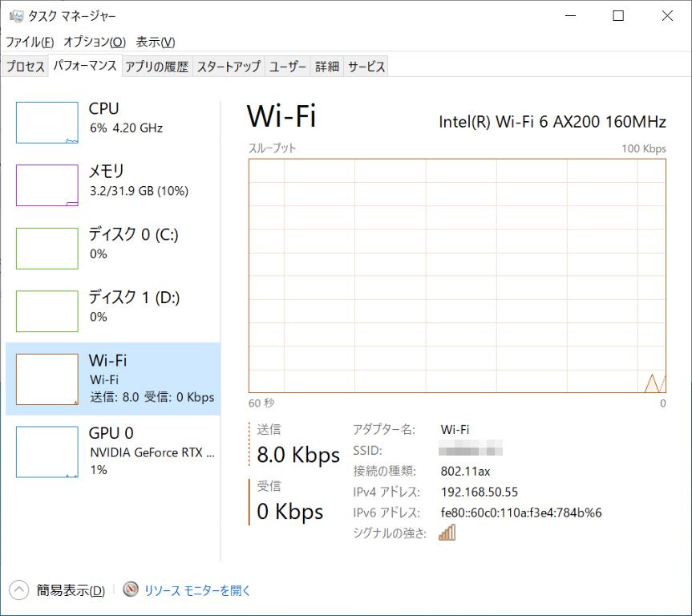
Task: Open リソース モニターを開く link
Action: pyautogui.click(x=197, y=590)
